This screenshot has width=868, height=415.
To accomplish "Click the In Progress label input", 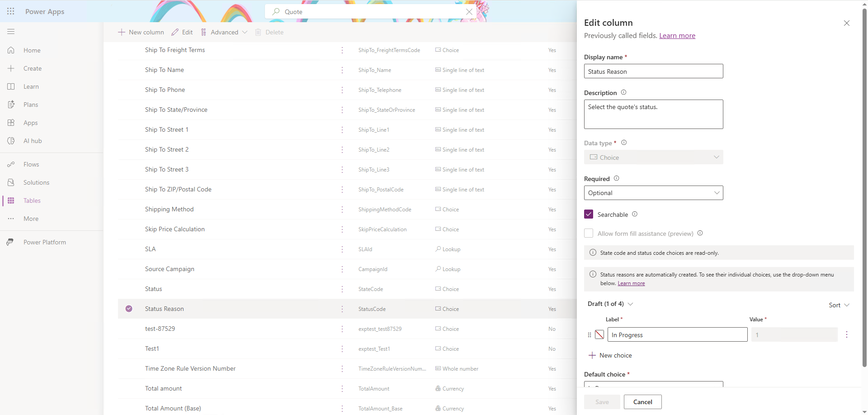I will tap(677, 334).
